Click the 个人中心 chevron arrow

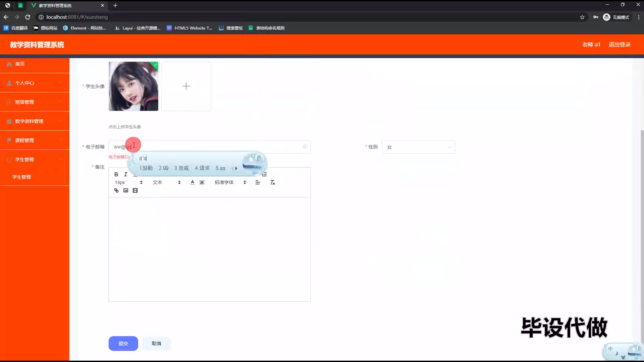[60, 83]
